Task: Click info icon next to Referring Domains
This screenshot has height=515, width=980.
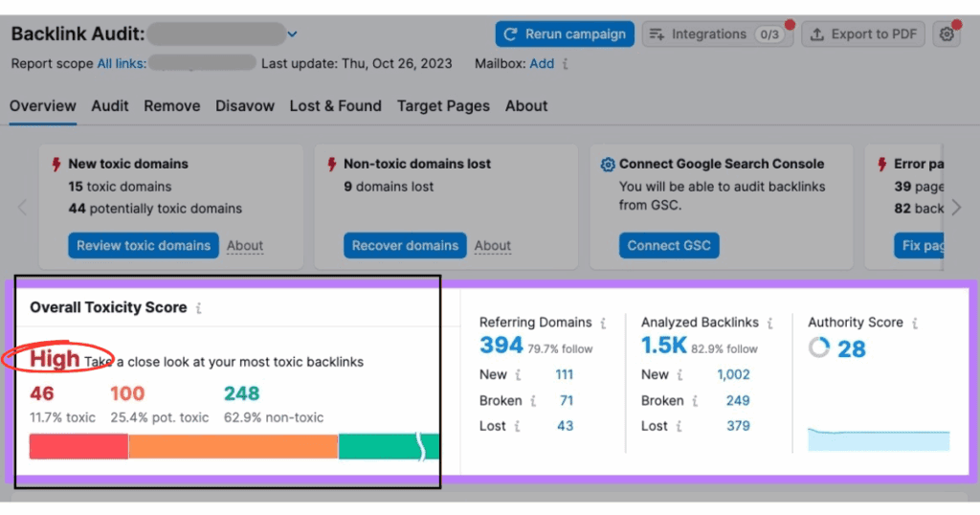Action: click(603, 324)
